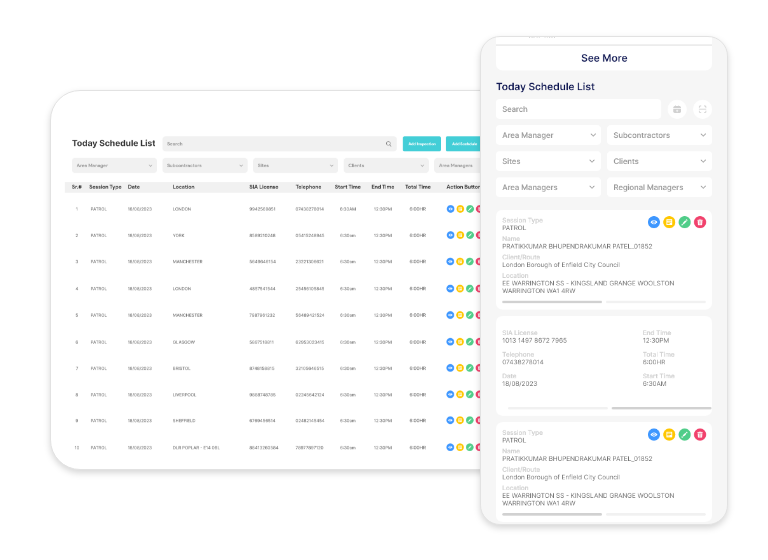Screen dimensions: 768x560
Task: Click the Location column header in table
Action: [184, 187]
